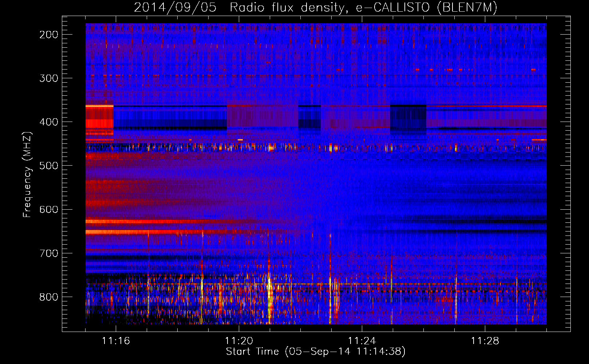Click the 400 frequency tick label
Screen dimensions: 589x364
tap(49, 122)
